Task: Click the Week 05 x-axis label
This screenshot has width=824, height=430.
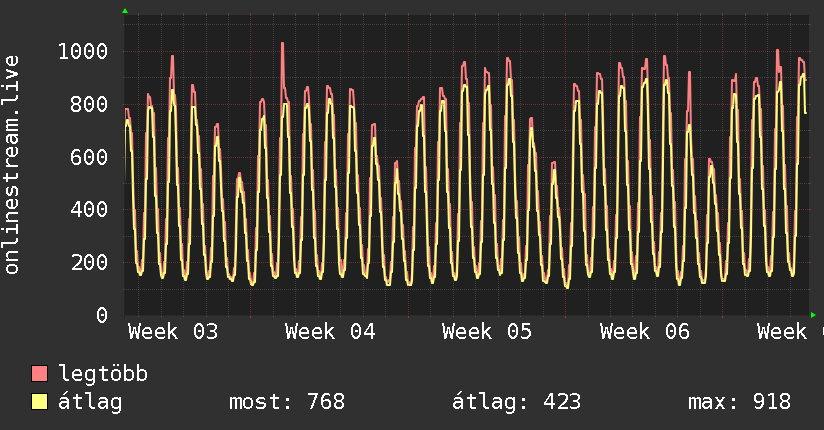Action: 487,332
